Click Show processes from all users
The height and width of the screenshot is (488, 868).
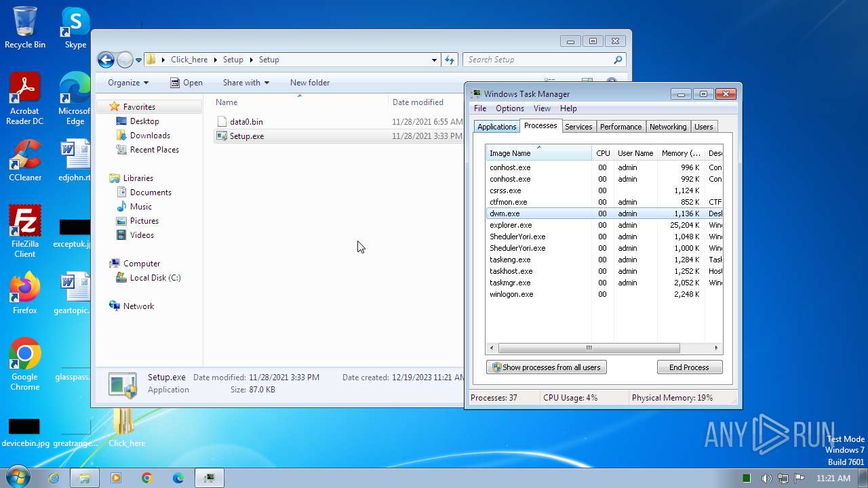(x=547, y=367)
